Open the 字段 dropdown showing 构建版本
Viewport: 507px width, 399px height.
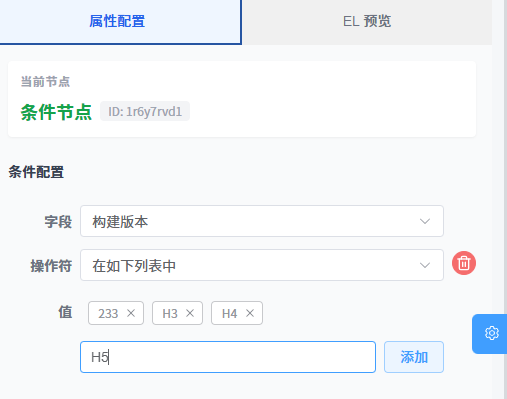coord(262,221)
